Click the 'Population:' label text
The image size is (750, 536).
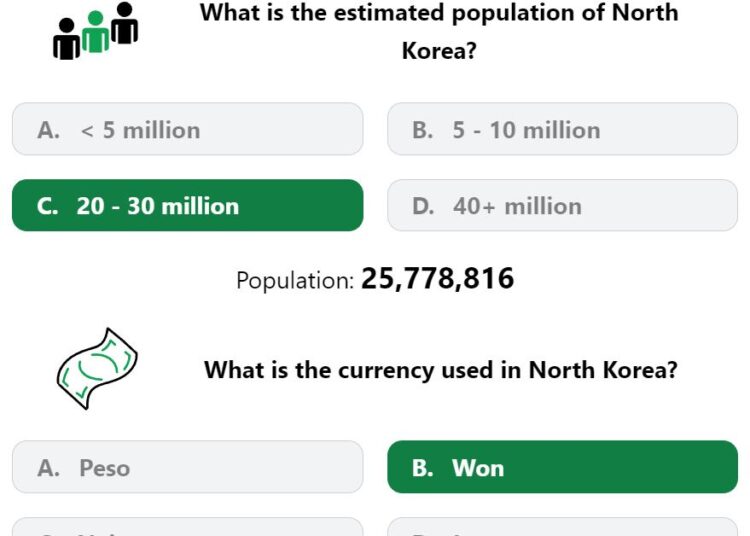pyautogui.click(x=295, y=280)
